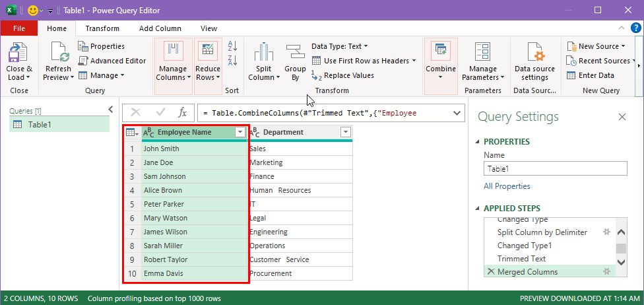Collapse the Queries pane
644x305 pixels.
(110, 109)
